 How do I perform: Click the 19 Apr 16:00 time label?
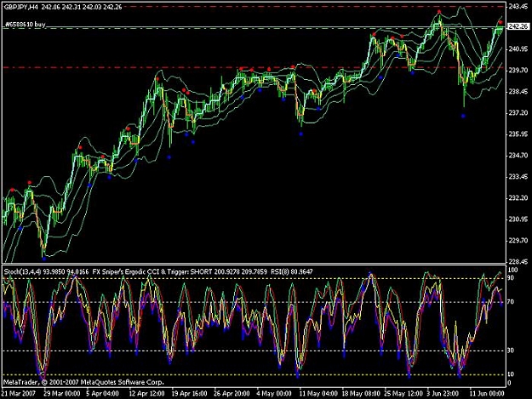pos(189,394)
